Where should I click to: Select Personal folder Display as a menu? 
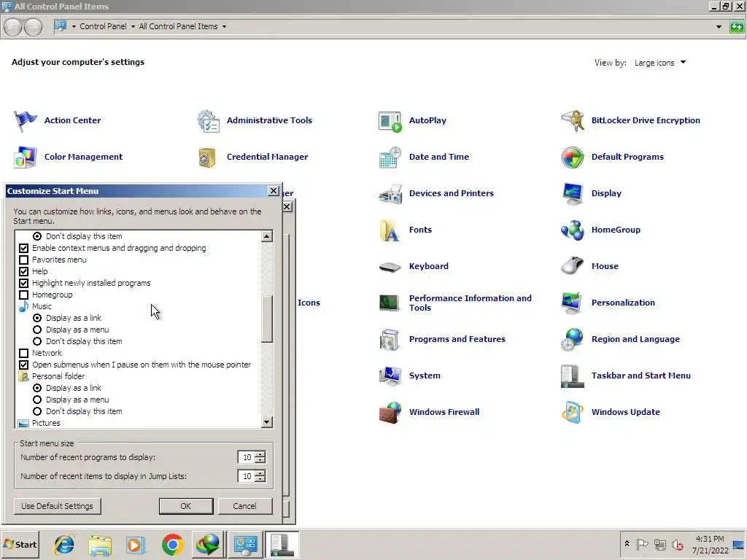pos(37,400)
